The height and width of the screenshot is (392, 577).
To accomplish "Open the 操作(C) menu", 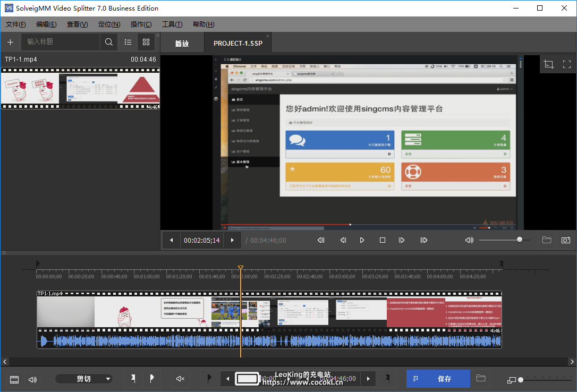I will (x=141, y=24).
